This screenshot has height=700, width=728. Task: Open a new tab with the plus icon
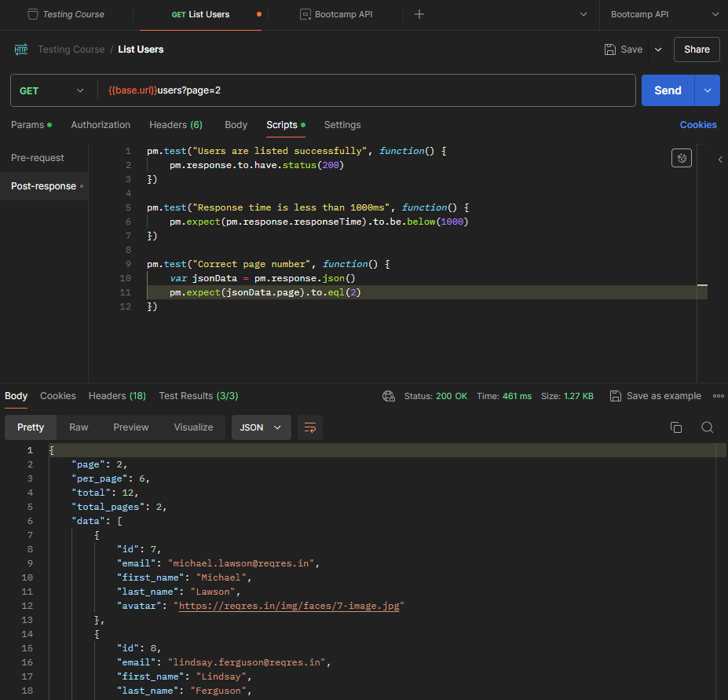coord(419,14)
